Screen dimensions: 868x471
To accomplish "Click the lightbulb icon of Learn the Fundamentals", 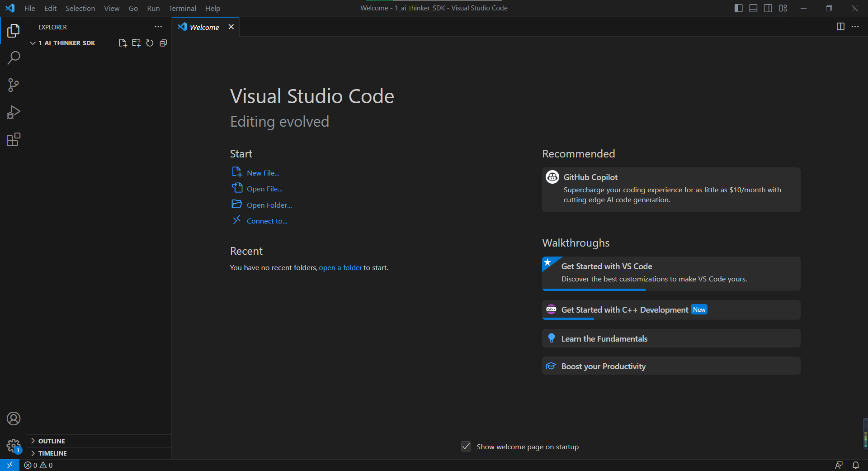I will (551, 338).
